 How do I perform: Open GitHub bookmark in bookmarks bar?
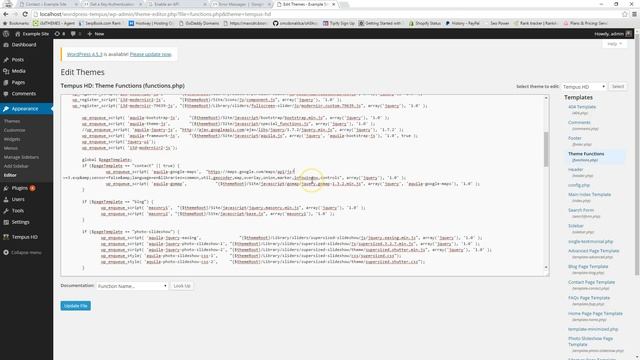[x=295, y=23]
